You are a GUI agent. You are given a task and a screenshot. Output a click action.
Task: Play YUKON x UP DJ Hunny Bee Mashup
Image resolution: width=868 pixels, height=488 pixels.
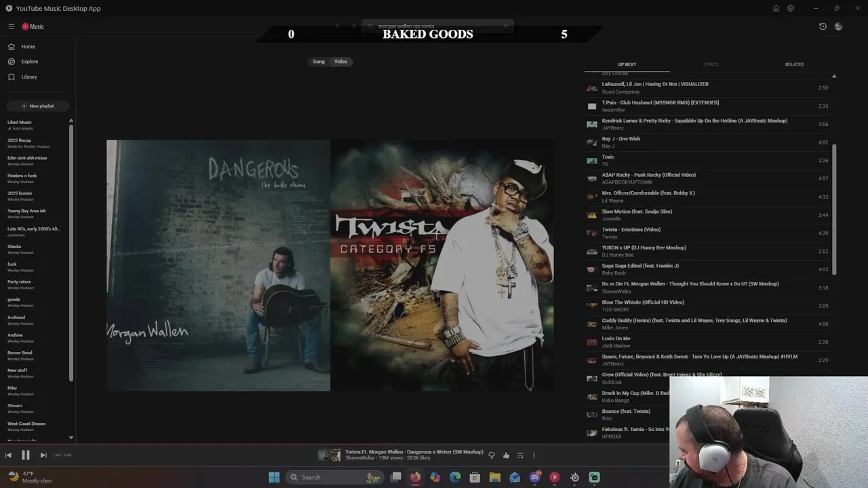tap(707, 251)
